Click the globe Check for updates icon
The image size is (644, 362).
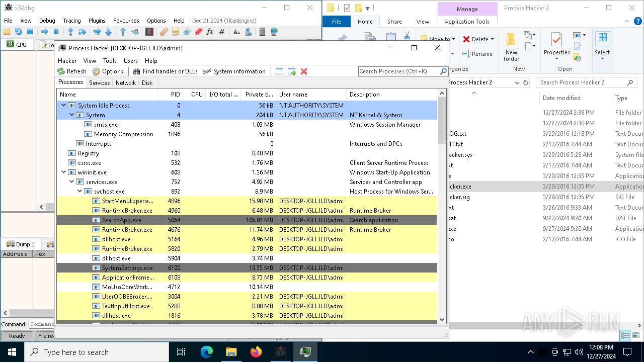[x=274, y=32]
